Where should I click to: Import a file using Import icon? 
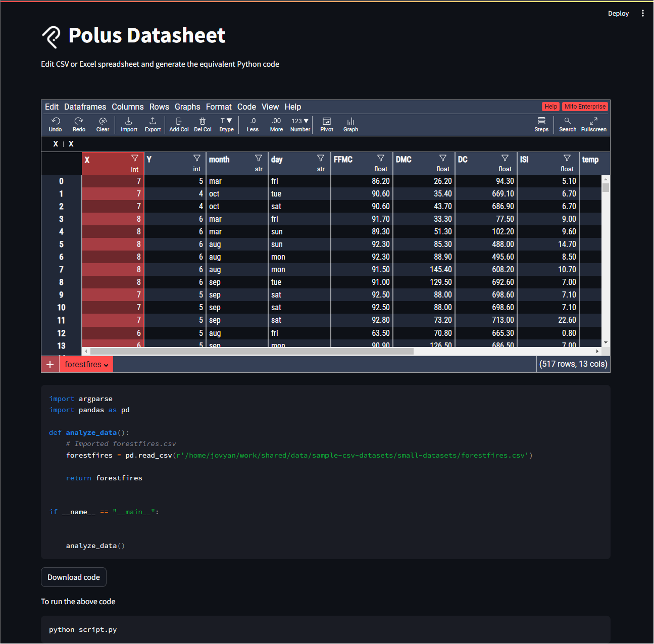tap(129, 124)
